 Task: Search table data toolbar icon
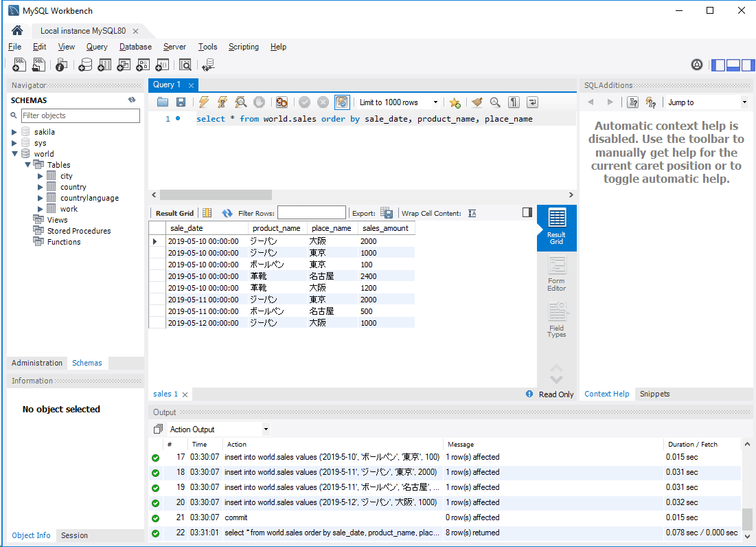(185, 65)
